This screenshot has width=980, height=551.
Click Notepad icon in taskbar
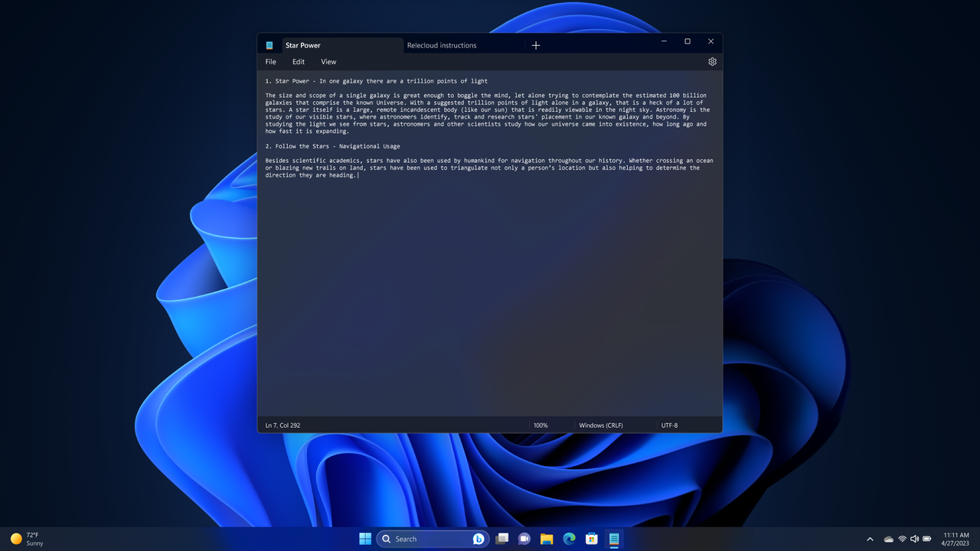(x=614, y=539)
